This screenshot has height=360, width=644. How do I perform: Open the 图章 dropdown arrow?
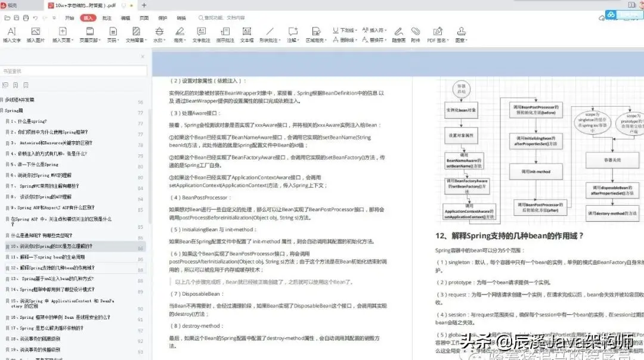pyautogui.click(x=467, y=40)
